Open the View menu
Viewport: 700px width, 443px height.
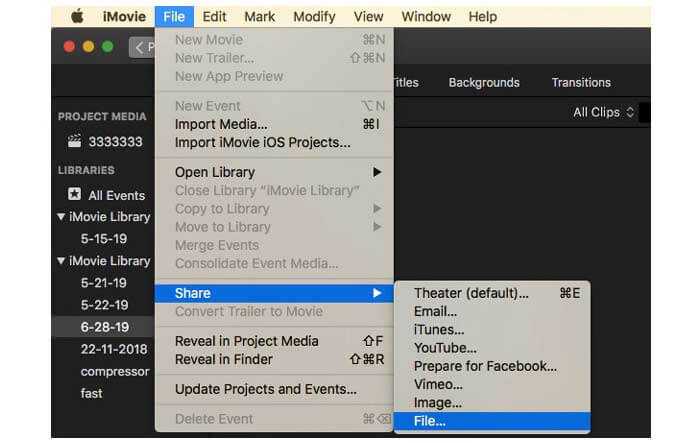pyautogui.click(x=368, y=17)
